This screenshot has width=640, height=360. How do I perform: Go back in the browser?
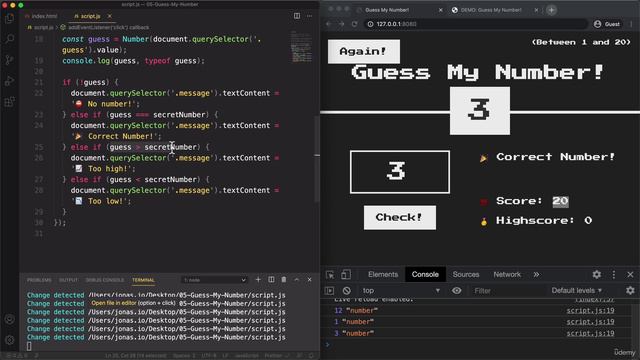click(329, 24)
